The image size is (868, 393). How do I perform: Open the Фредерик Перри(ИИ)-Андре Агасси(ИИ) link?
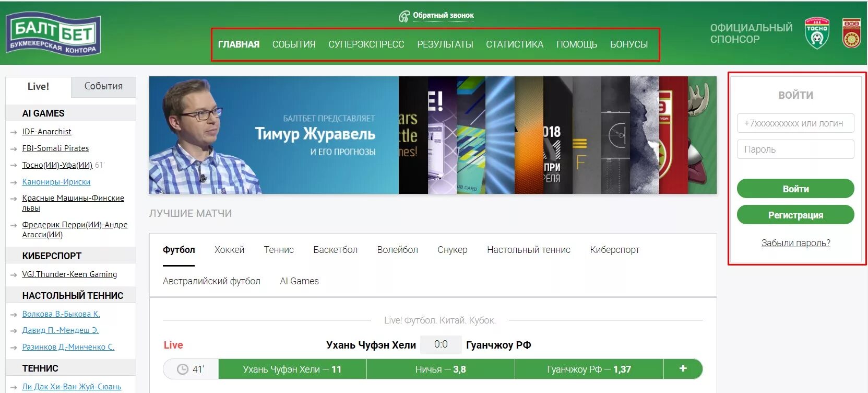coord(75,229)
